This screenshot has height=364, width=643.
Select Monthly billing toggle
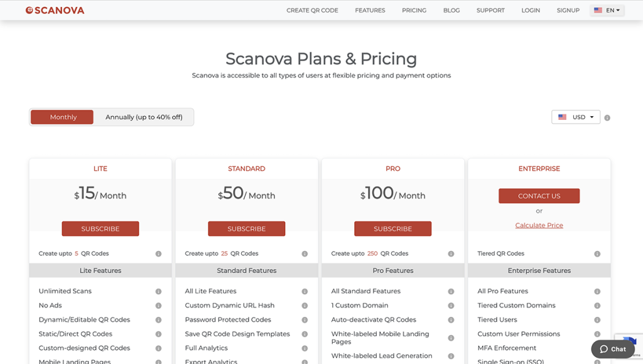[x=63, y=117]
